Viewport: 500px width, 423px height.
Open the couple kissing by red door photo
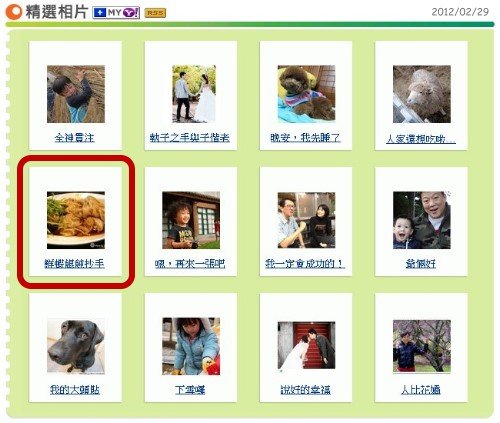pos(306,346)
